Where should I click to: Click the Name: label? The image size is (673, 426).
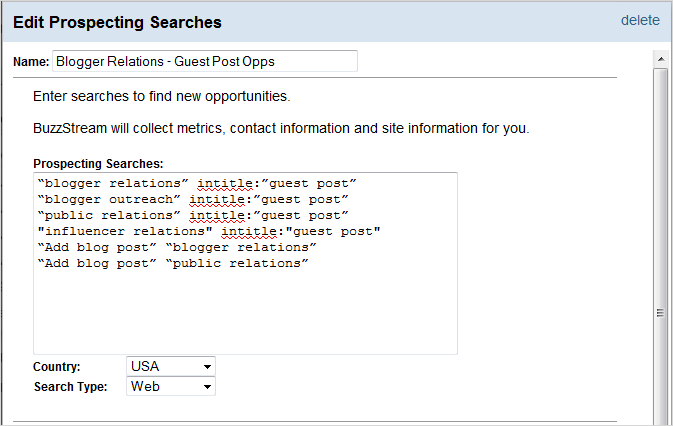click(x=31, y=62)
